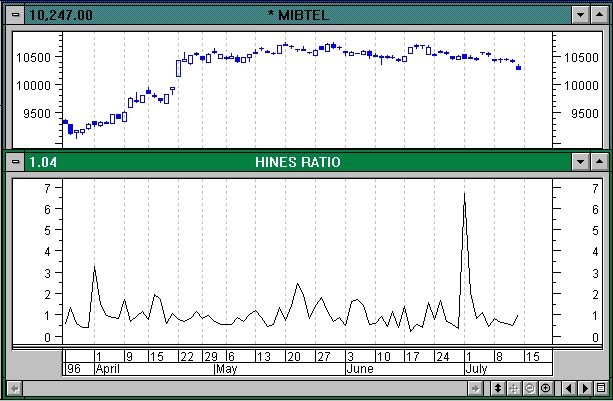
Task: Click the 10 date marker on axis
Action: coord(383,356)
